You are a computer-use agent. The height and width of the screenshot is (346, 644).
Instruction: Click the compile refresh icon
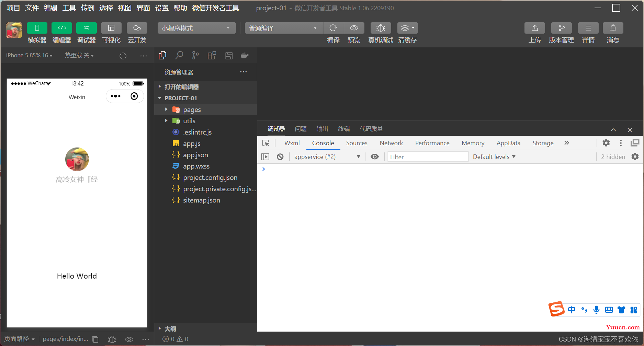[333, 28]
